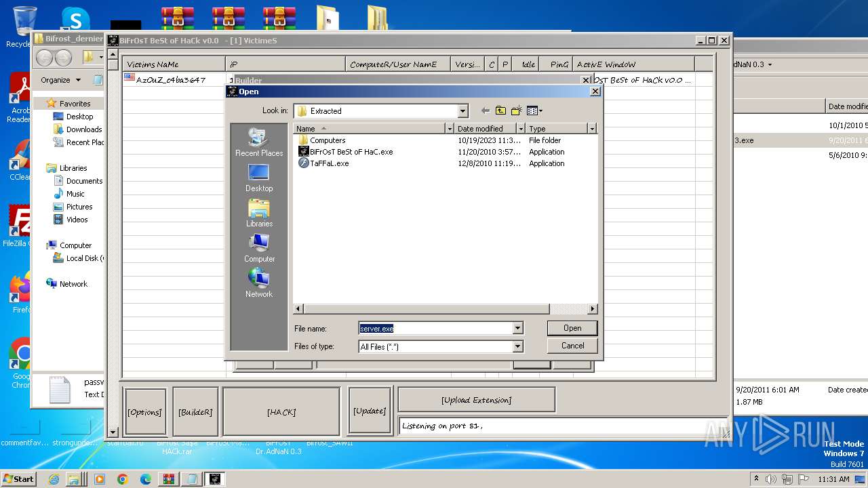Click the [BuildeR] button in the Bifrost window
The height and width of the screenshot is (488, 868).
pyautogui.click(x=195, y=412)
